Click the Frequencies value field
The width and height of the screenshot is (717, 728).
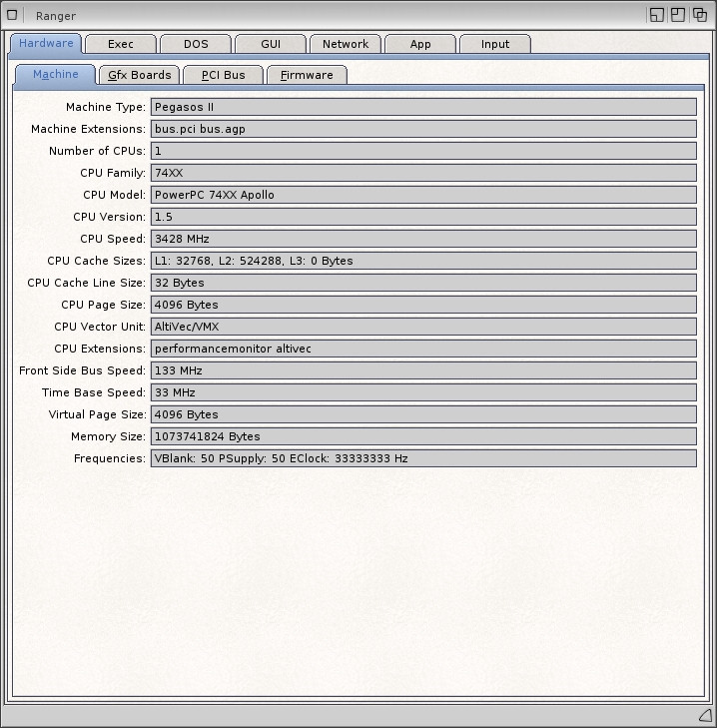tap(423, 458)
